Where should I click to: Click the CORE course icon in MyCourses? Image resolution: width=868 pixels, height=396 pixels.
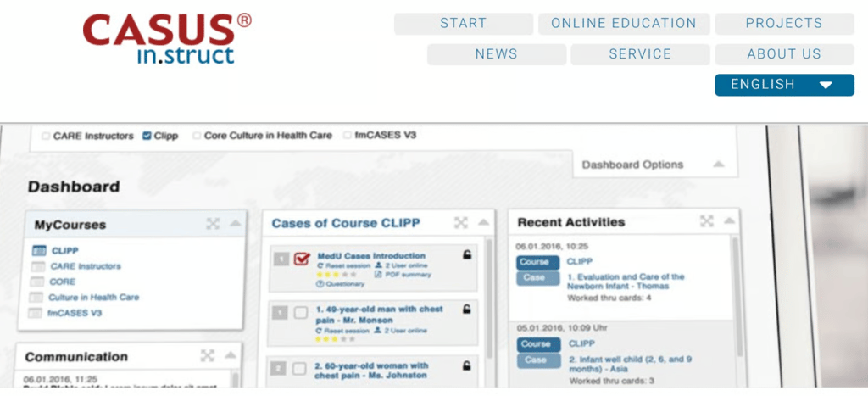[37, 282]
